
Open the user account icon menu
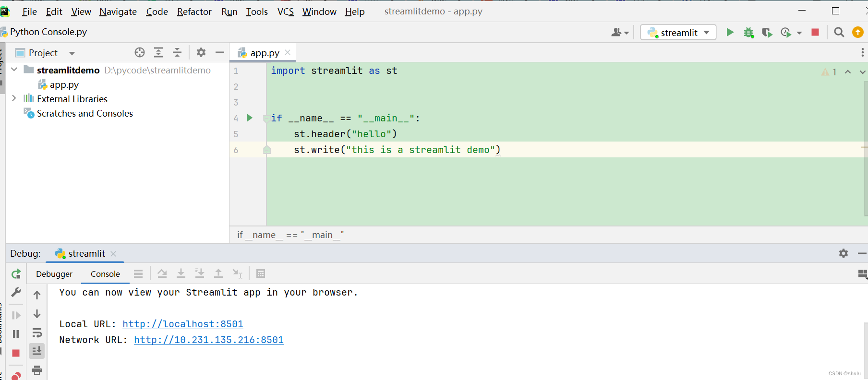tap(620, 32)
